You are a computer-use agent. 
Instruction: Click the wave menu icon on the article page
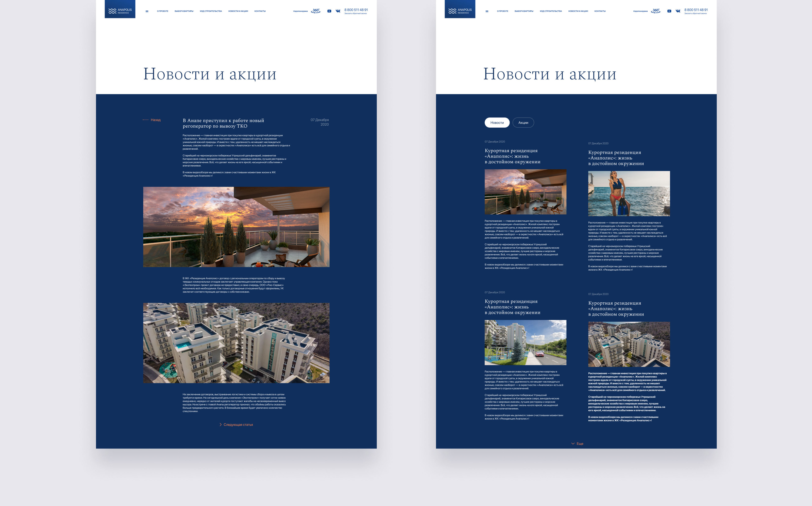[x=147, y=11]
